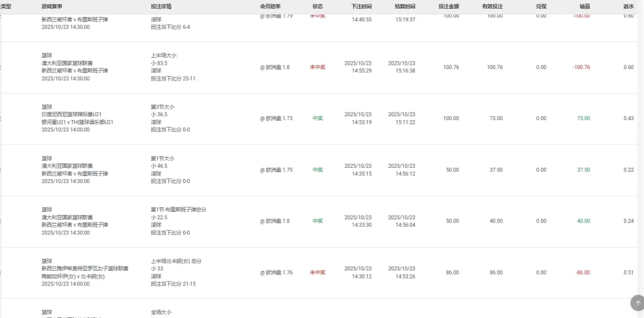Viewport: 644px width, 318px height.
Task: Click the 结算时间 column header
Action: coord(405,6)
